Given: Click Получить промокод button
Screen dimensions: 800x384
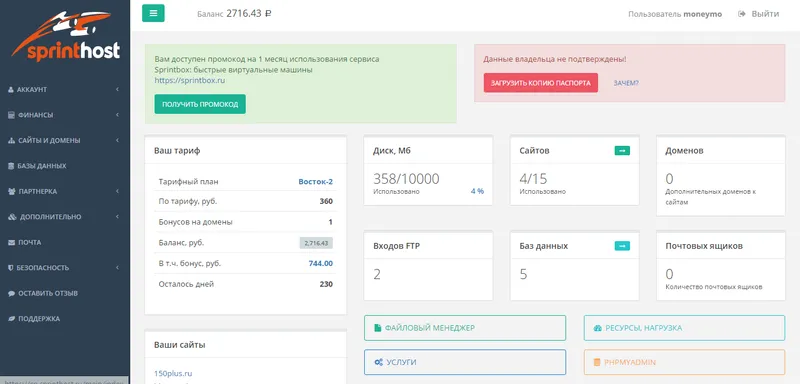Looking at the screenshot, I should coord(200,104).
